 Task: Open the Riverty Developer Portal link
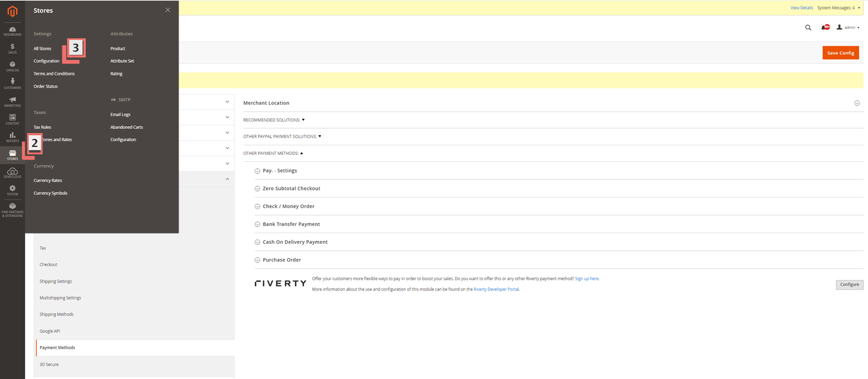(496, 290)
